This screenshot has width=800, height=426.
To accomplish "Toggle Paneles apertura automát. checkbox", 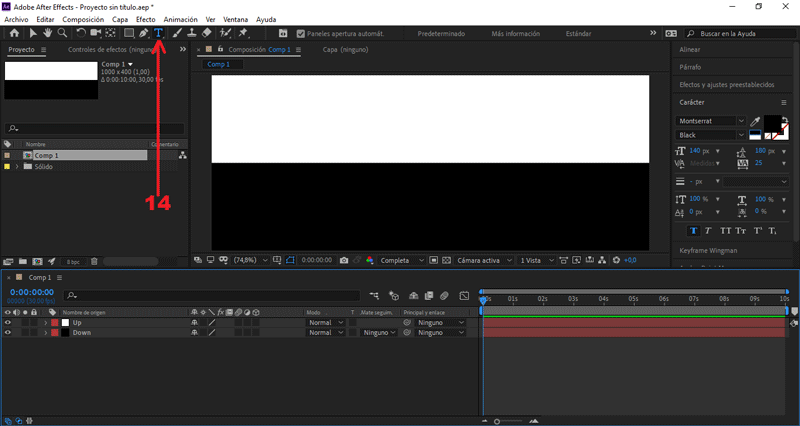I will click(x=301, y=34).
